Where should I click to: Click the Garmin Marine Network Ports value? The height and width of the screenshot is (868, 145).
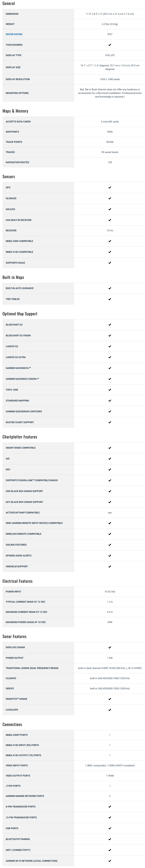(x=110, y=796)
